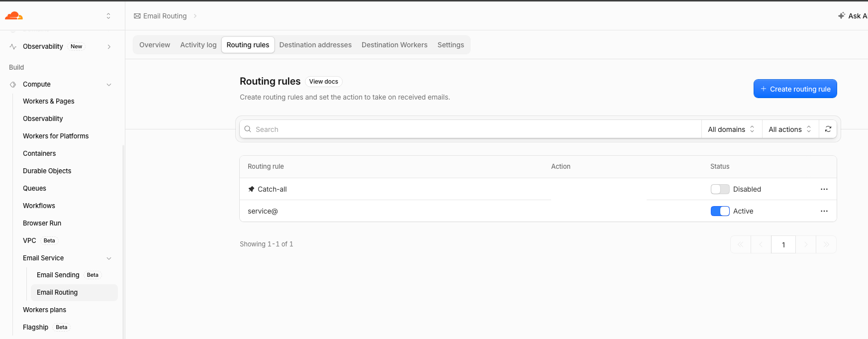Screen dimensions: 868x339
Task: Click the Catch-all pin icon
Action: coord(251,189)
